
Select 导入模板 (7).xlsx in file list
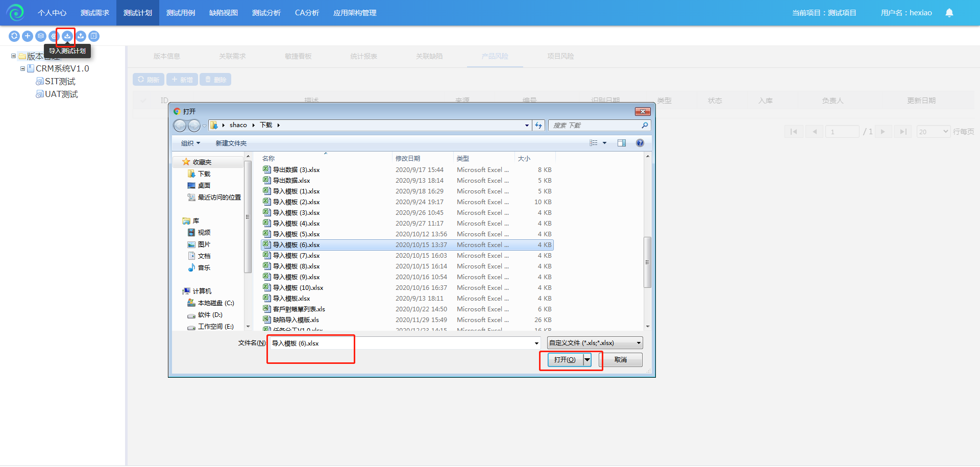point(296,256)
